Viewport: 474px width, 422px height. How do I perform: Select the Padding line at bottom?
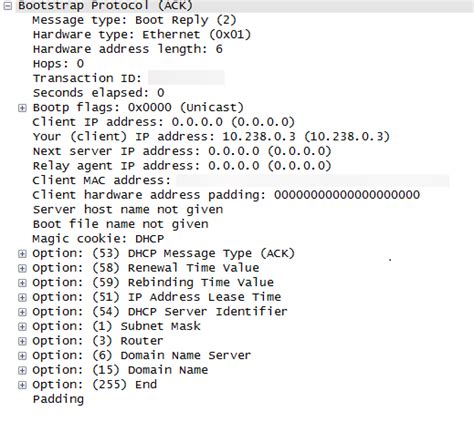pyautogui.click(x=58, y=399)
